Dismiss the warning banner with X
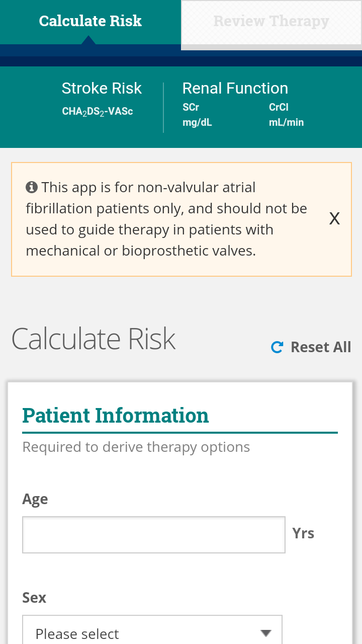The height and width of the screenshot is (644, 362). coord(334,218)
